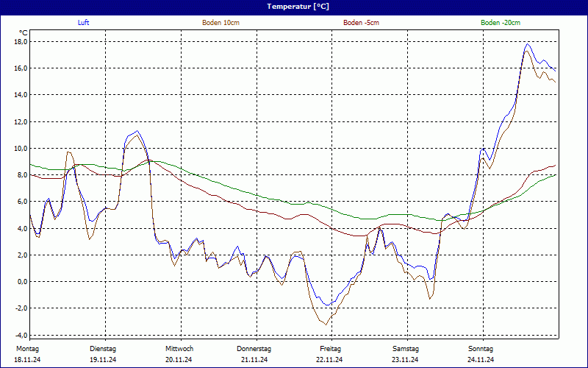Click the 4,0 y-axis value

pyautogui.click(x=23, y=228)
